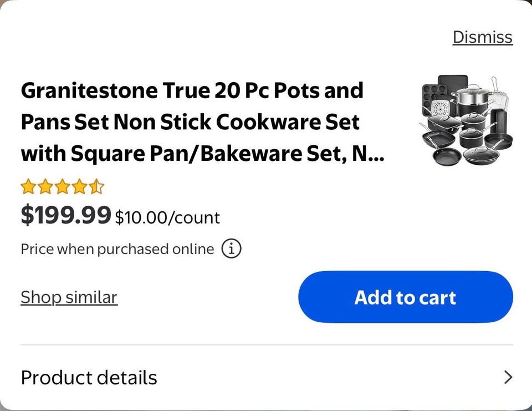Add the Granitestone cookware set to cart

point(406,297)
